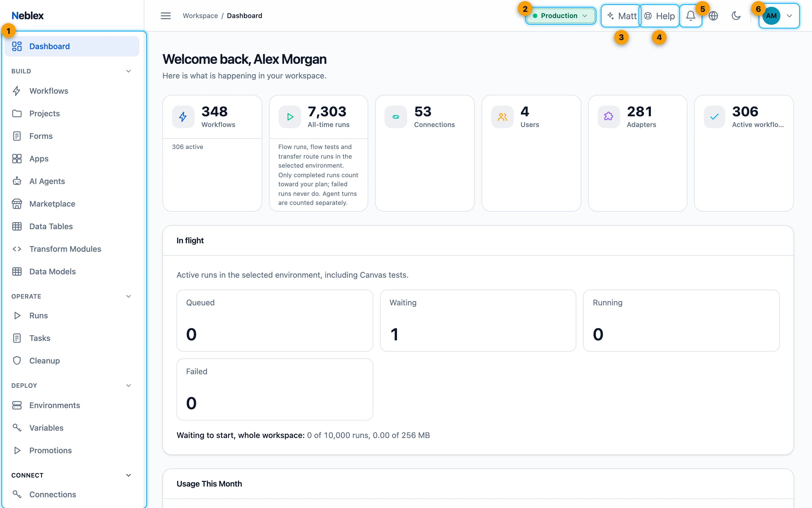The image size is (812, 508).
Task: Toggle the hamburger sidebar menu
Action: click(x=166, y=16)
